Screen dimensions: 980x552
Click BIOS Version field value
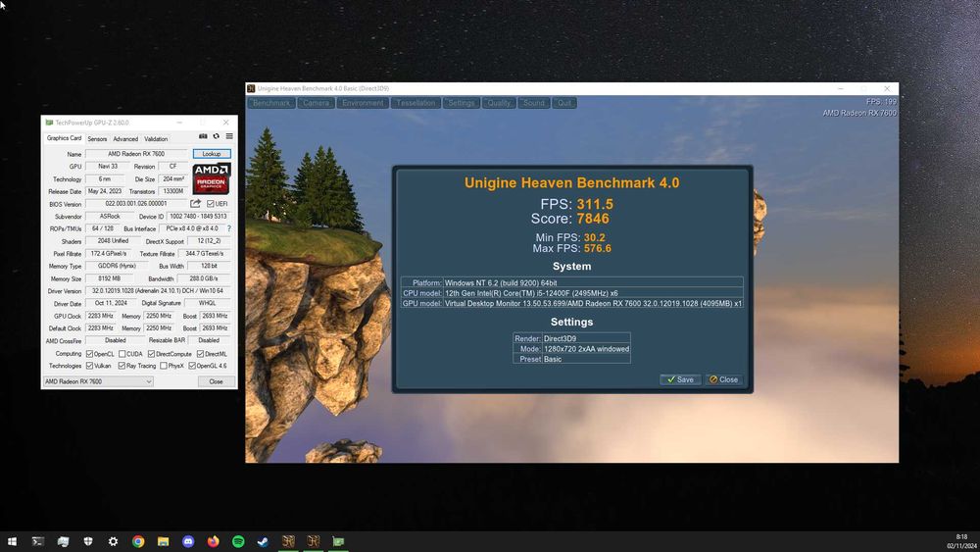135,204
